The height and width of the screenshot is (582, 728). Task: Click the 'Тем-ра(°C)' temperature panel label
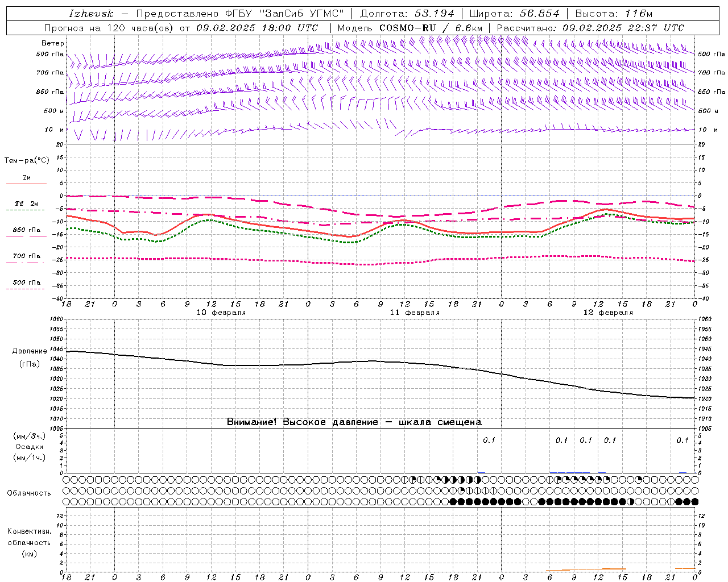[x=27, y=160]
